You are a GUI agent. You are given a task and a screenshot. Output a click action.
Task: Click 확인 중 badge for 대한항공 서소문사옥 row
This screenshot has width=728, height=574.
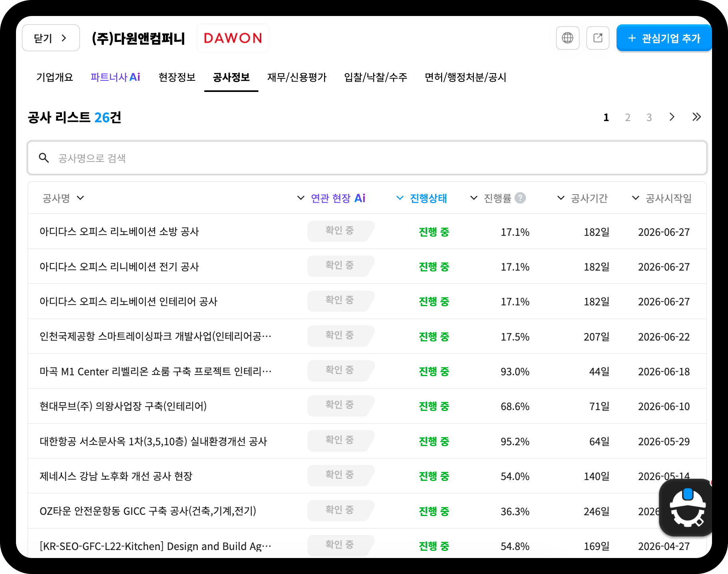[340, 440]
